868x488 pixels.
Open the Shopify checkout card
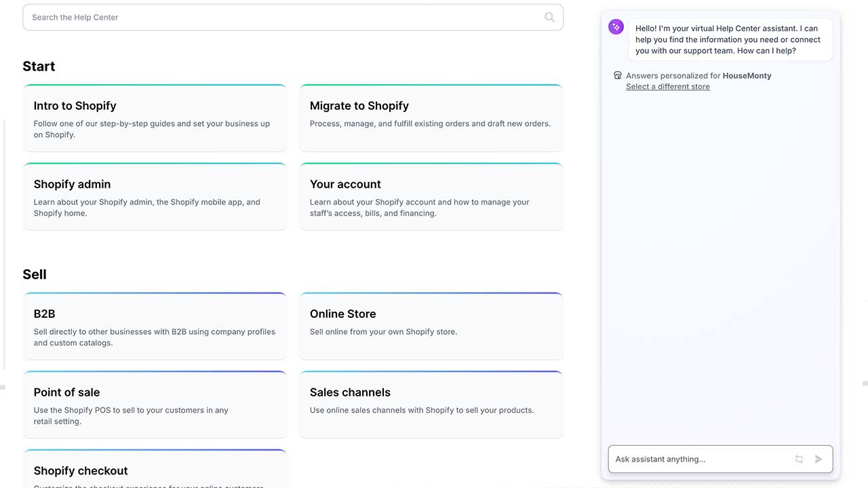point(155,471)
